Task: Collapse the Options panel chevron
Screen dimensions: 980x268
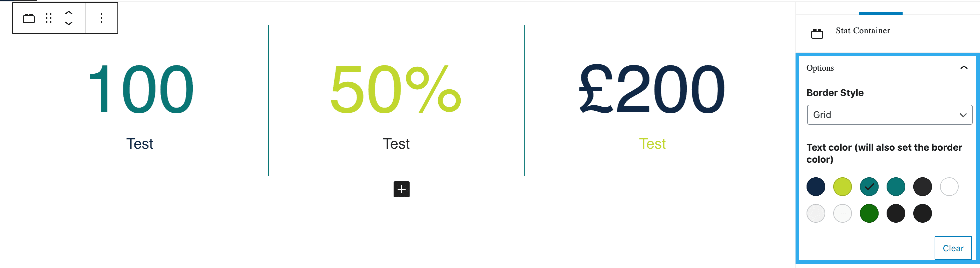Action: pyautogui.click(x=963, y=68)
